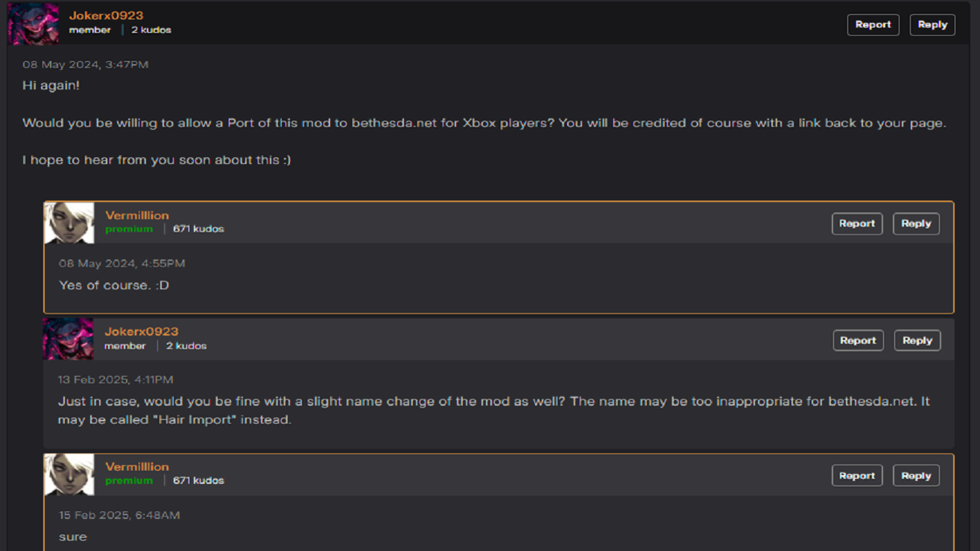Reply to Vermilllion's "Yes of course" comment
The image size is (980, 551).
coord(916,223)
